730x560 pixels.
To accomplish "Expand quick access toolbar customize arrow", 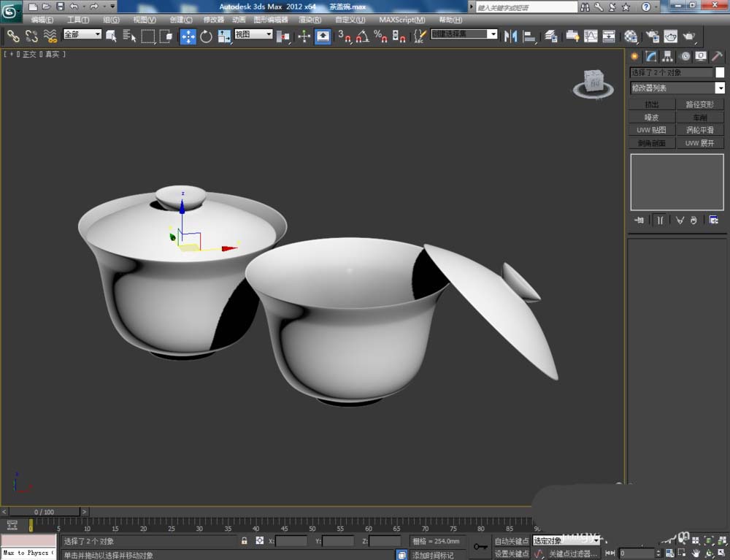I will [x=112, y=7].
